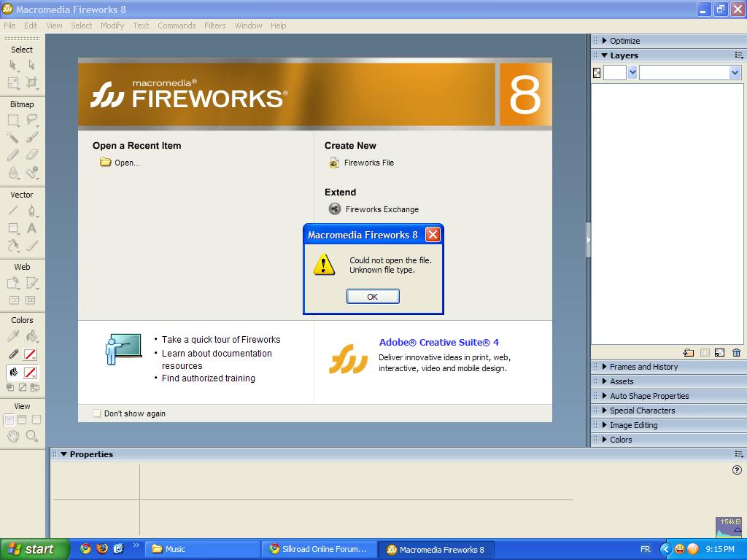This screenshot has width=747, height=560.
Task: Check the Don't show again box
Action: coord(97,413)
